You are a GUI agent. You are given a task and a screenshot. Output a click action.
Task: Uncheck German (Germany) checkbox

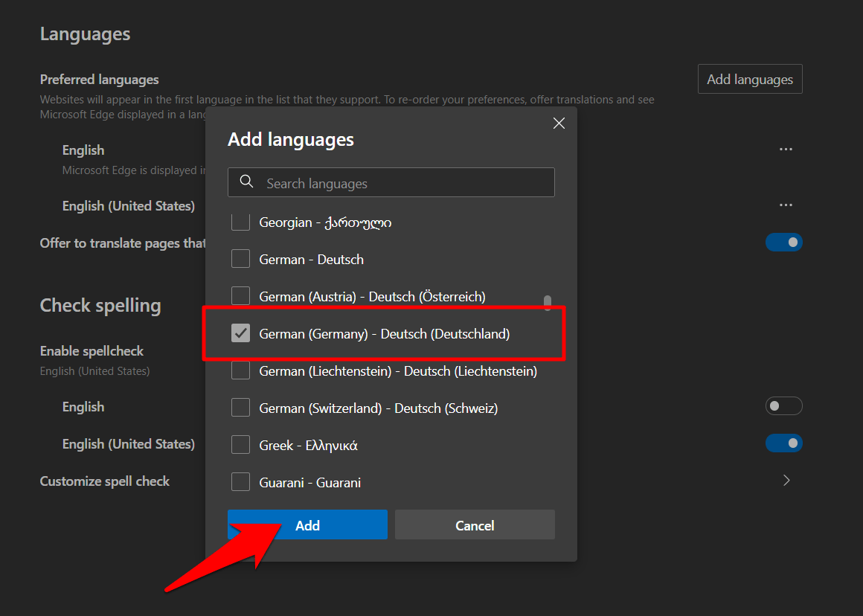[x=240, y=333]
